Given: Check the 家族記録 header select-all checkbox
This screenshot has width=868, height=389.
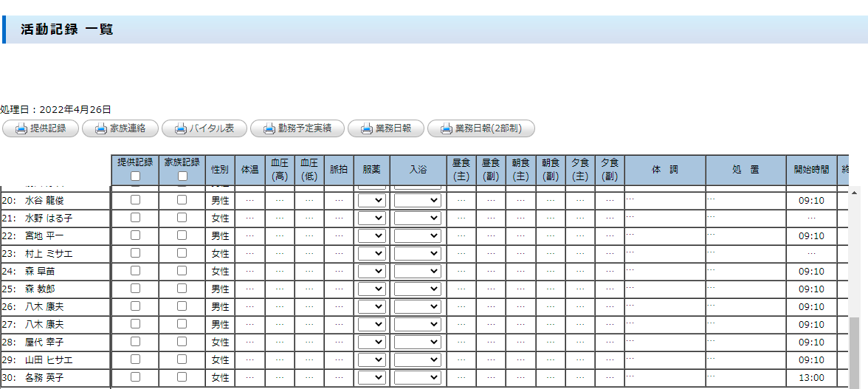Looking at the screenshot, I should (x=182, y=176).
